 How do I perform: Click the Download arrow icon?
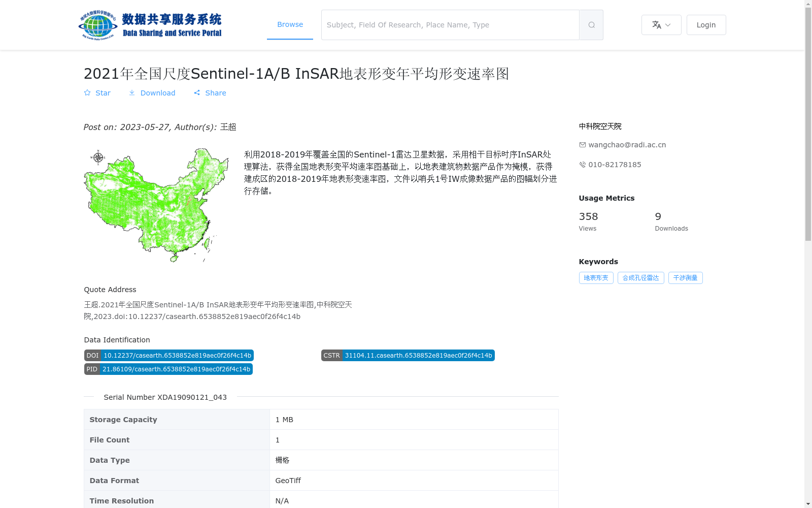[132, 93]
